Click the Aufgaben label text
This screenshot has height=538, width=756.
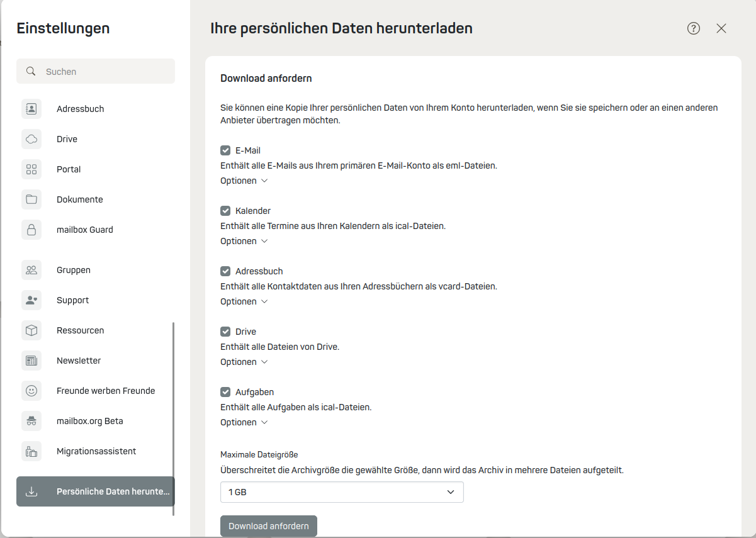tap(254, 392)
